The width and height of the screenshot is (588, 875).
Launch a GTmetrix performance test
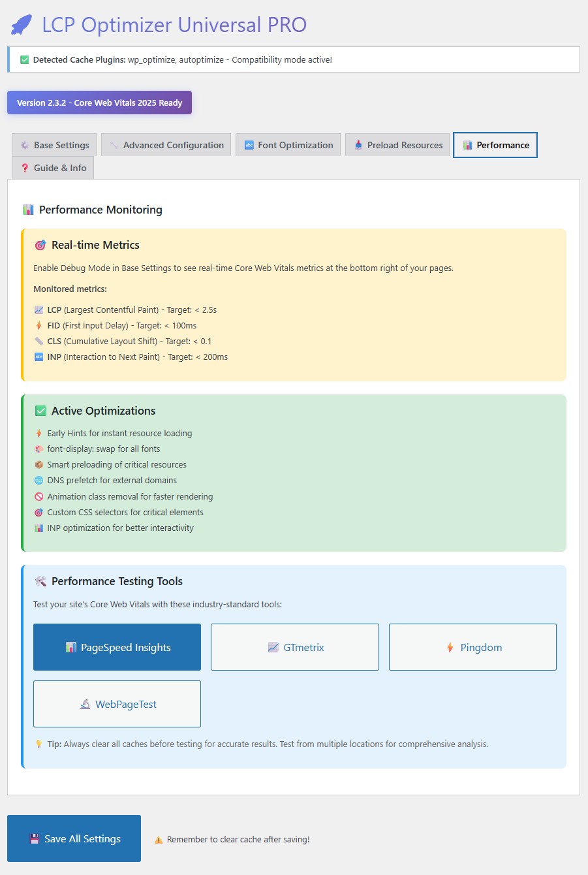tap(294, 647)
